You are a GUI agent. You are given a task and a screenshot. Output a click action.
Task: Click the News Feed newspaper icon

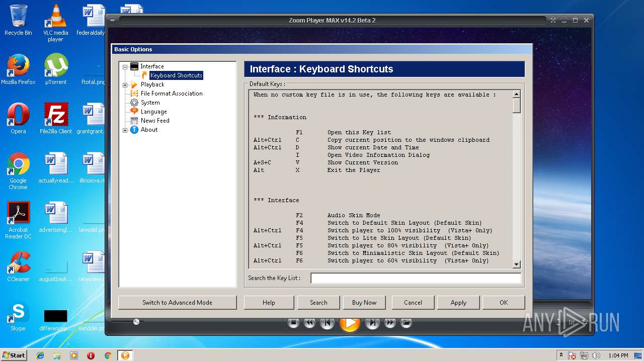point(134,121)
